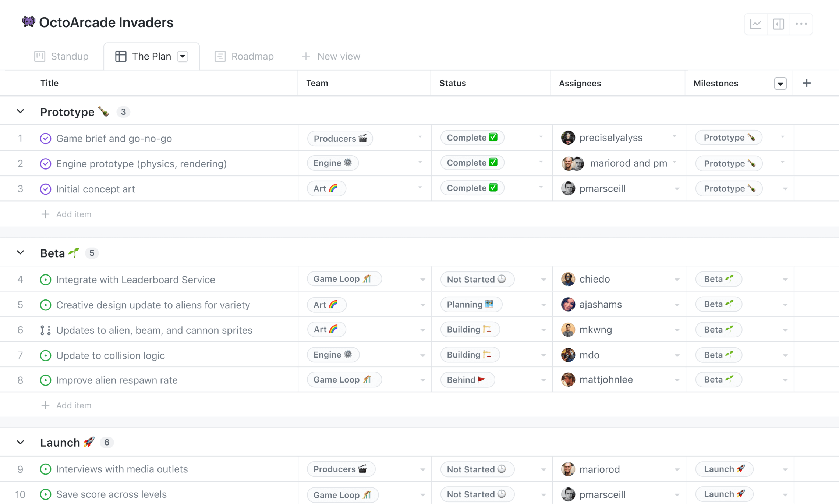The width and height of the screenshot is (839, 504).
Task: Click pmarsceill's avatar on Save score across levels
Action: click(x=568, y=494)
